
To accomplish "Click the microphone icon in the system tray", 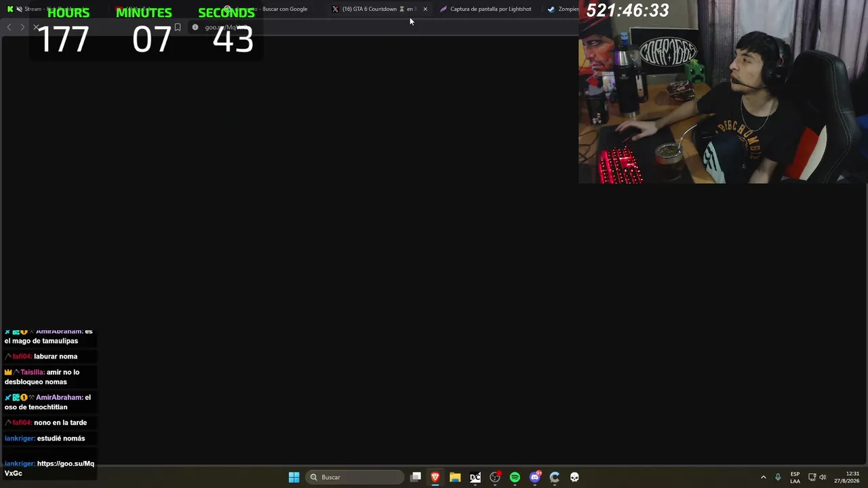I will (x=778, y=477).
